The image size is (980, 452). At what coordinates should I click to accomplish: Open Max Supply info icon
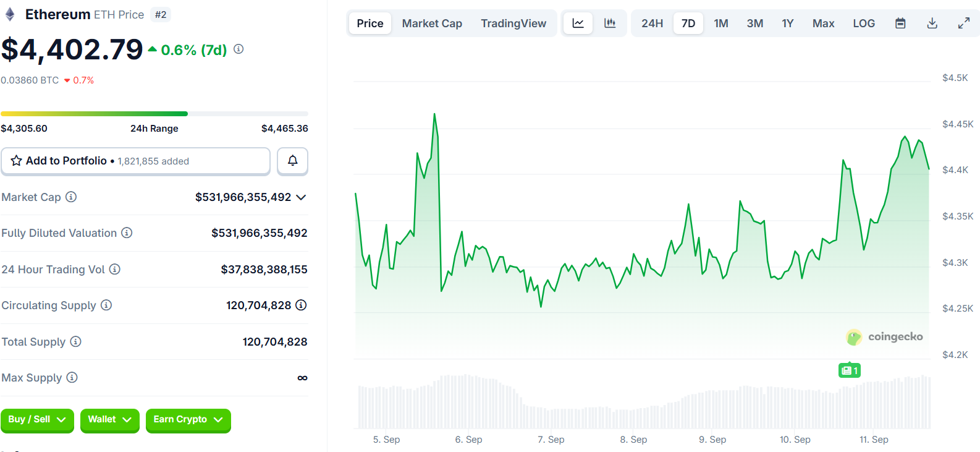point(72,377)
